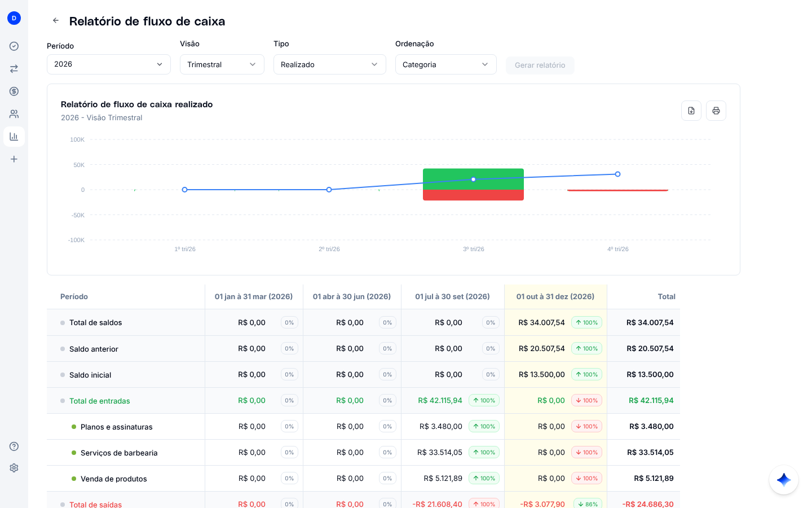Screen dimensions: 812x508
Task: Click the R$ 42.115,94 value in the jul–set column
Action: point(440,401)
